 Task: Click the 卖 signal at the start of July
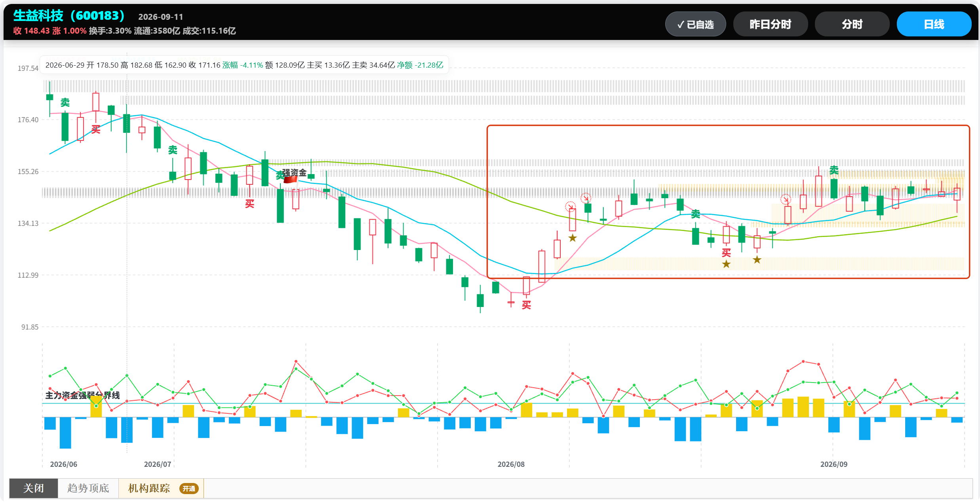tap(173, 150)
